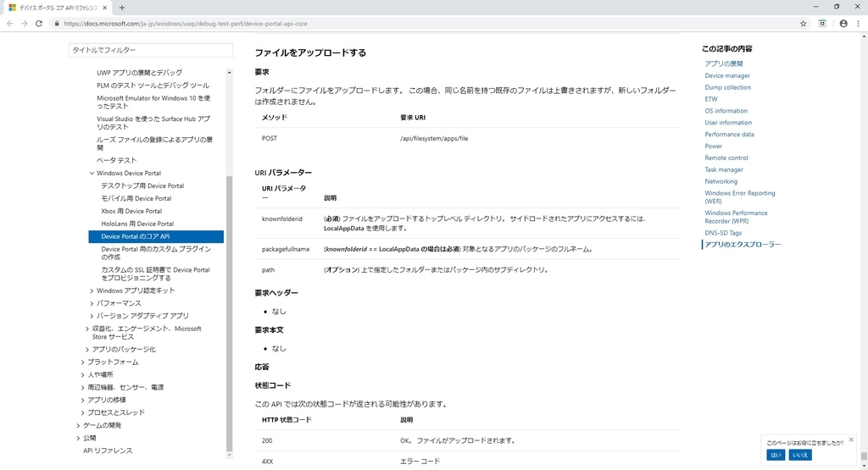Close the デバイスポータル コア API tab

click(x=104, y=8)
